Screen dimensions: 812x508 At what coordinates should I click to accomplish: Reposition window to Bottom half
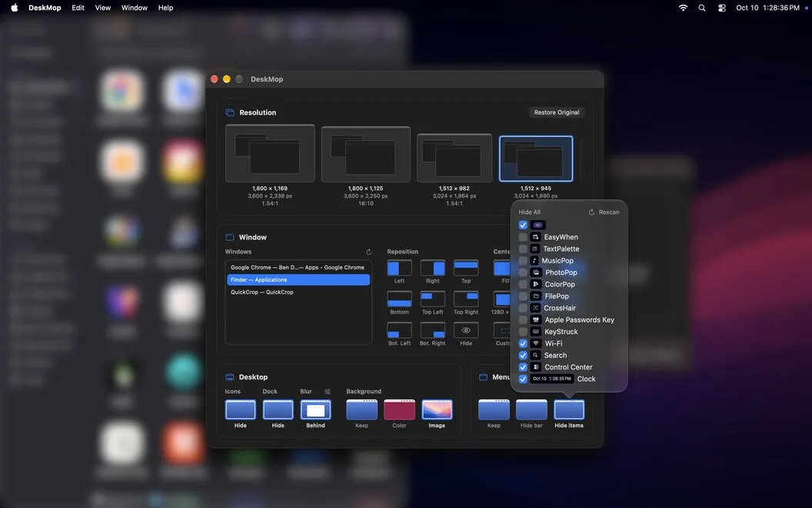[x=399, y=299]
